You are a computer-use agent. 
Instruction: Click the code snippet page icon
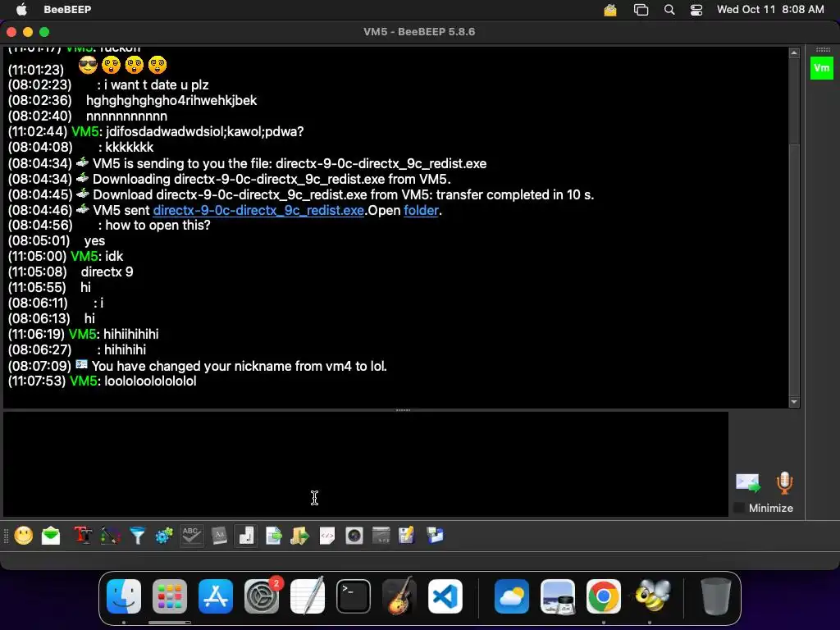pyautogui.click(x=326, y=535)
